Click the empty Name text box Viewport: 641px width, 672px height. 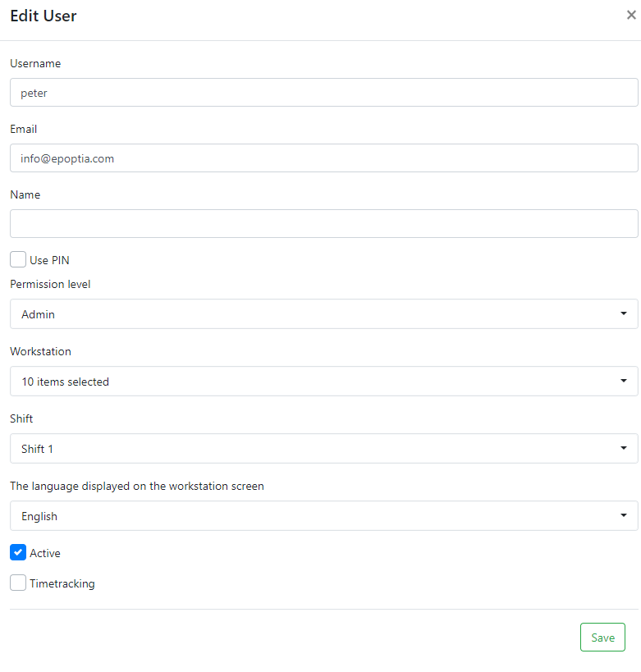click(323, 223)
